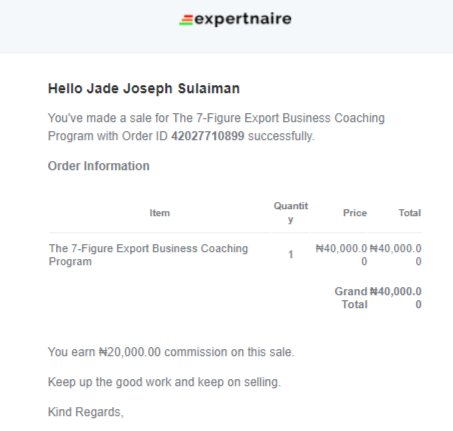
Task: Click the Price column header
Action: click(x=355, y=213)
